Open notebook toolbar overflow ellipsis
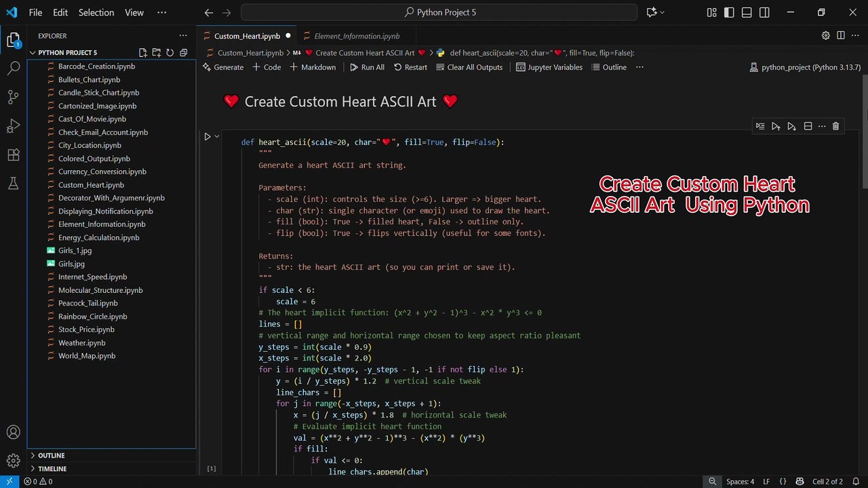 coord(639,67)
